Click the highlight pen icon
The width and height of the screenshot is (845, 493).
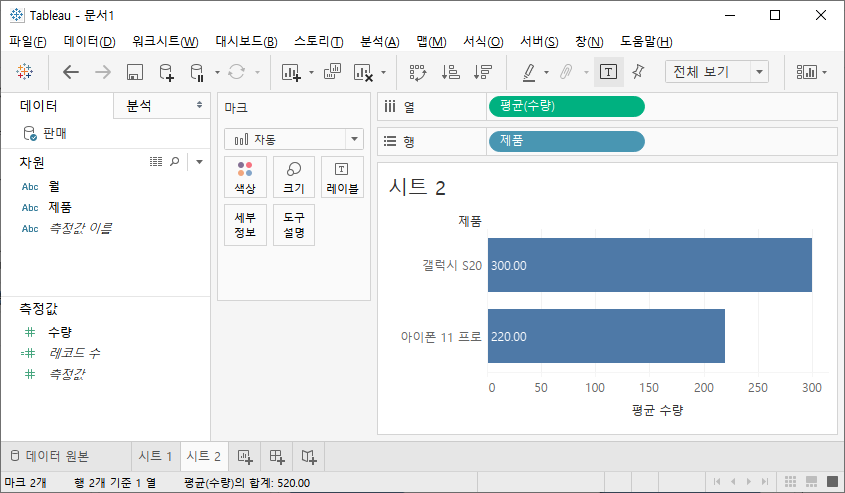click(529, 72)
